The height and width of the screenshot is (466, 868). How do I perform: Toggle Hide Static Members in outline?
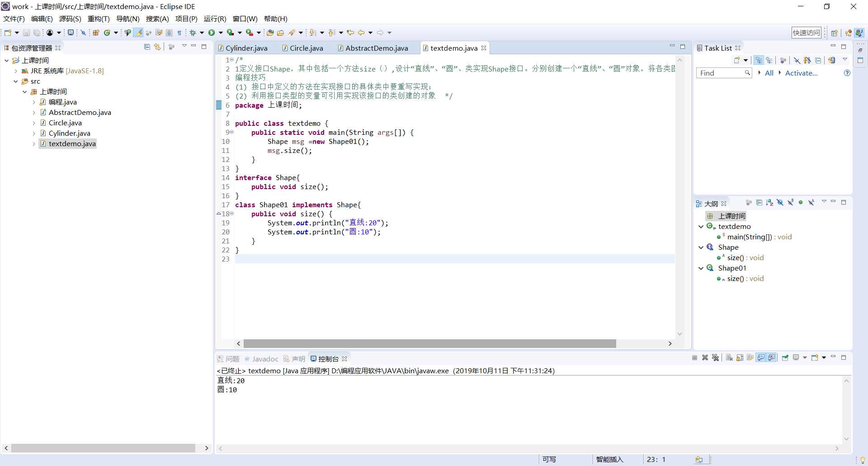point(791,202)
